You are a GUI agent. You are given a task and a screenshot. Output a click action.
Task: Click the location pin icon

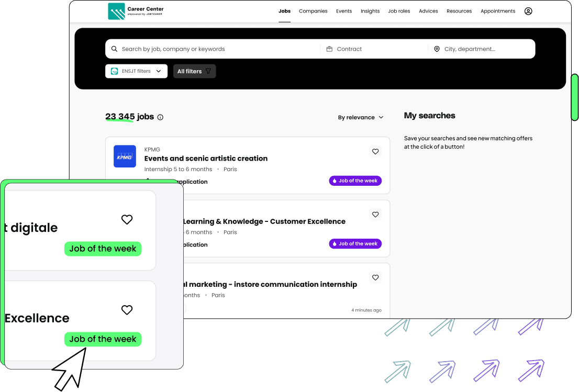437,49
